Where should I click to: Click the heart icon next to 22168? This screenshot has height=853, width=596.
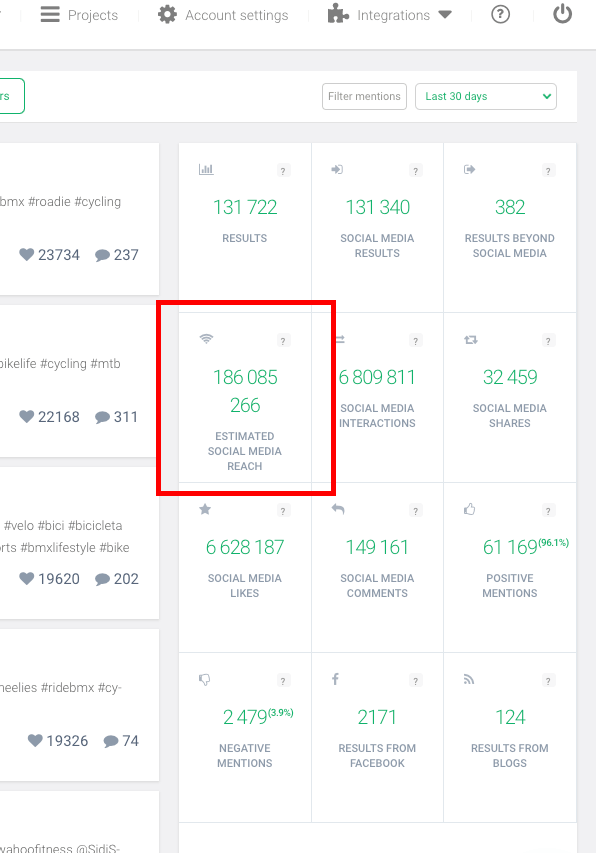tap(26, 416)
